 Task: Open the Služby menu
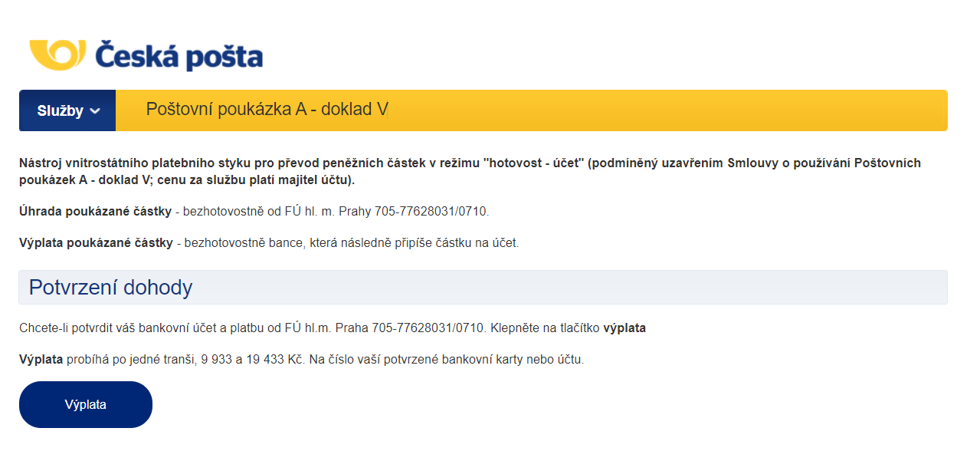coord(67,110)
